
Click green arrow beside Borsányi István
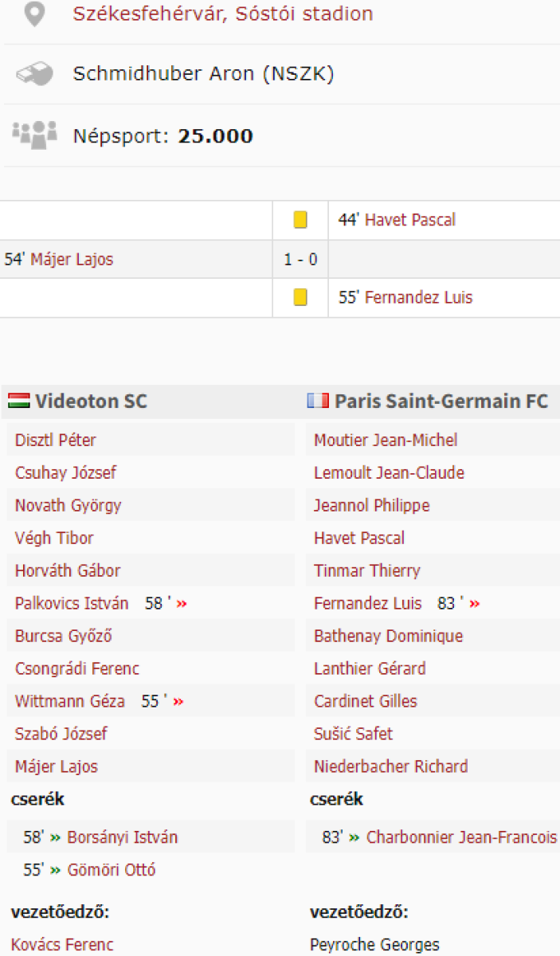pyautogui.click(x=55, y=838)
